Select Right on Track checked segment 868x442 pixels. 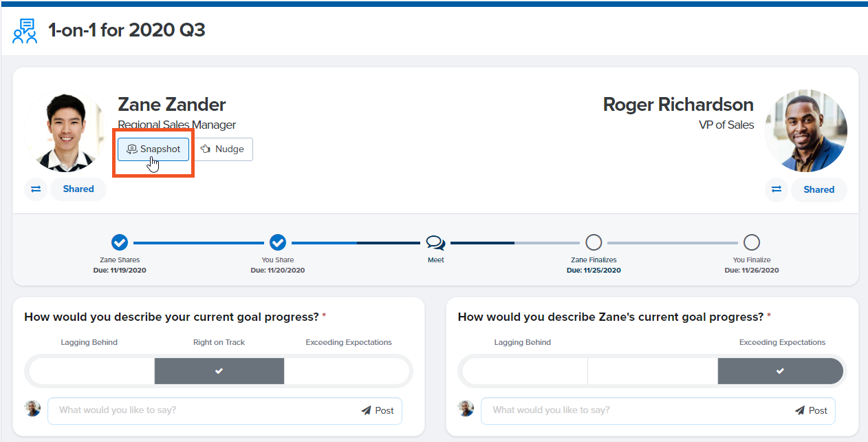[219, 371]
